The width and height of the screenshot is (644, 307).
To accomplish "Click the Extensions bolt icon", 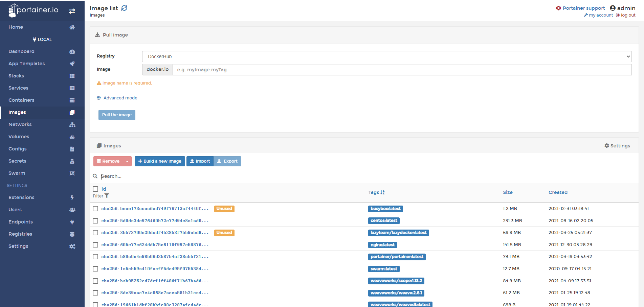I will click(x=72, y=198).
